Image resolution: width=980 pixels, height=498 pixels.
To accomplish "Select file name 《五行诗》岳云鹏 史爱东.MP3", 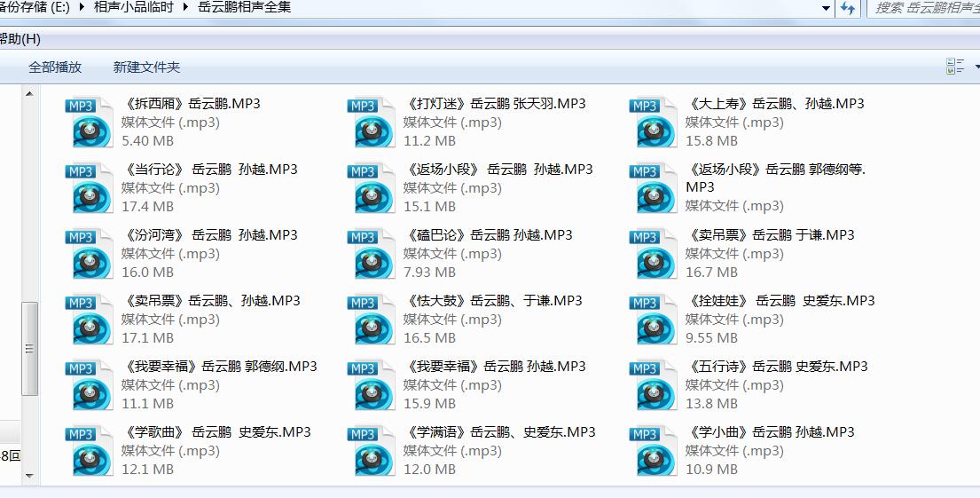I will pos(777,367).
